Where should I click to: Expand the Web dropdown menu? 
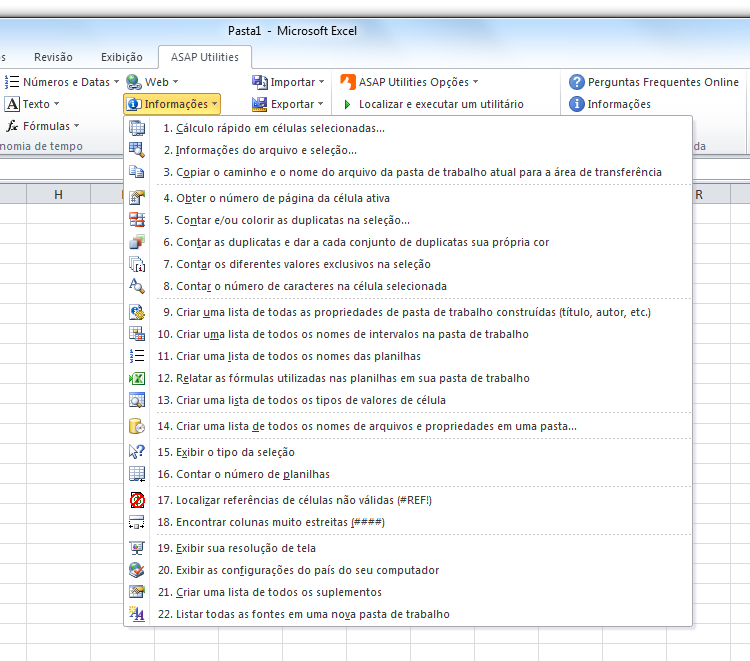coord(152,82)
